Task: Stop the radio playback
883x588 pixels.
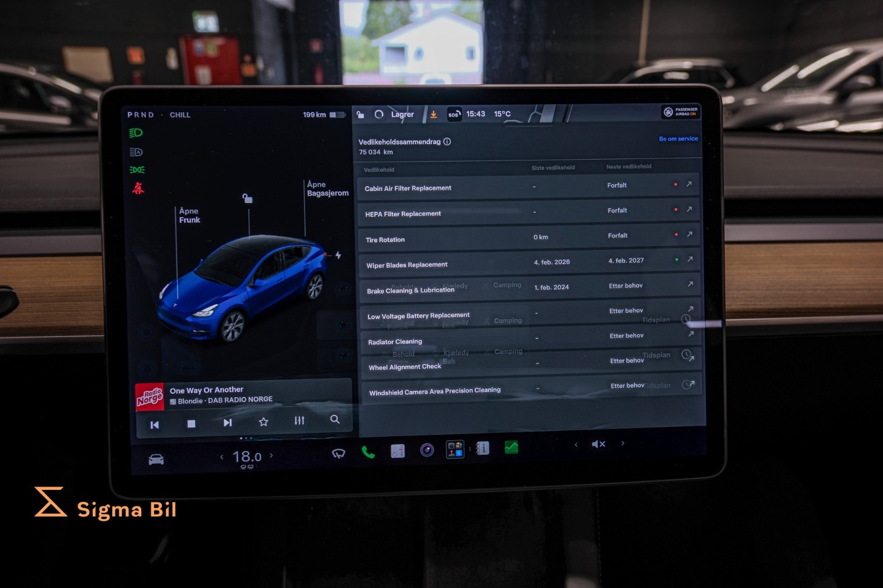Action: tap(192, 424)
